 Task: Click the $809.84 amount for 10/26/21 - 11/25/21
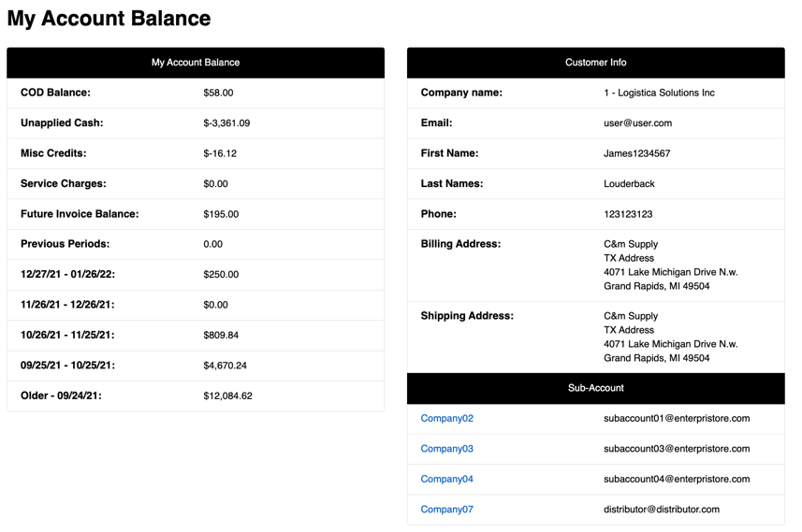click(x=221, y=335)
